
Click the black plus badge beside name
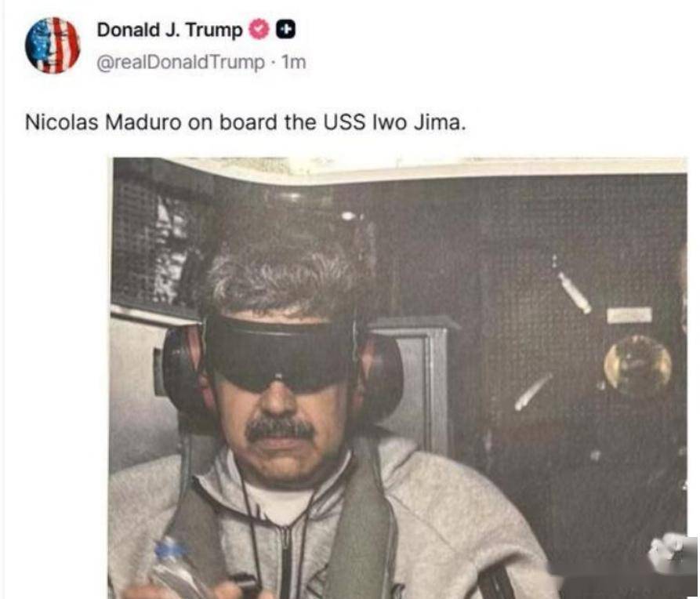click(285, 30)
